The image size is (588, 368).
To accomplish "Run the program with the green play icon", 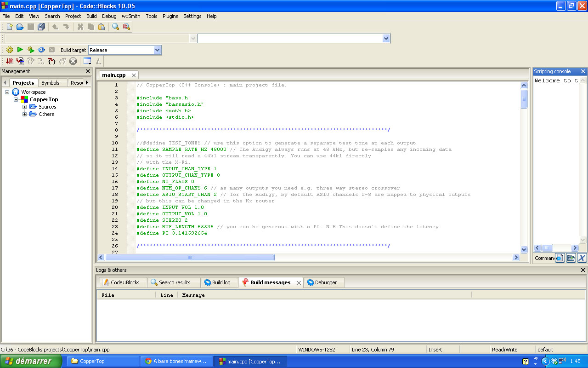I will click(20, 50).
